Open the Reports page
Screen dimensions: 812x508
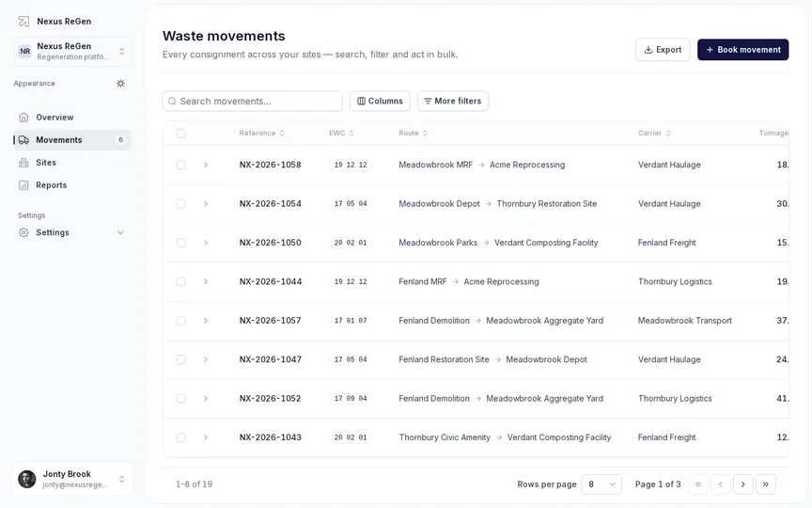click(x=72, y=185)
